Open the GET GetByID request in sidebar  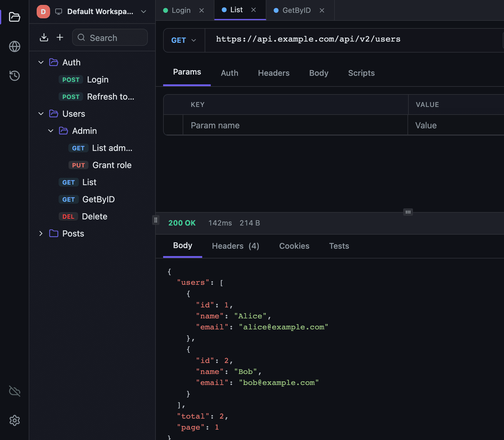click(92, 199)
